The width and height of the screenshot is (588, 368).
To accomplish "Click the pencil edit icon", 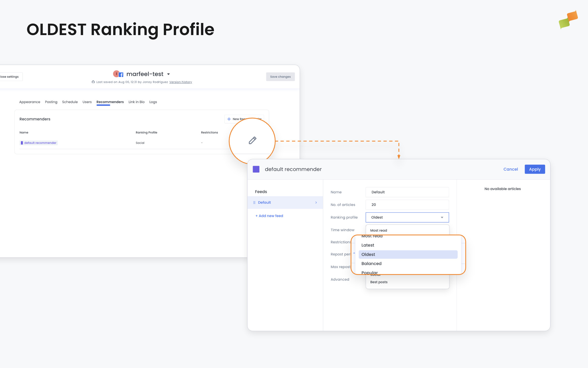I will click(x=252, y=140).
